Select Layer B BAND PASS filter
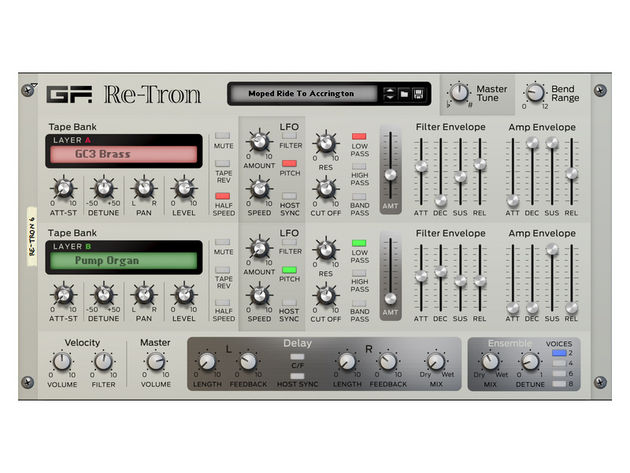This screenshot has height=473, width=630. point(359,303)
